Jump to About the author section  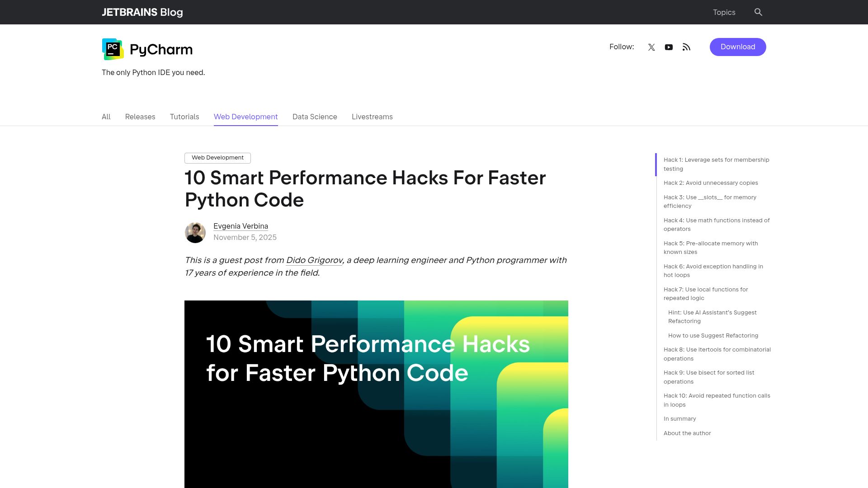(x=687, y=433)
